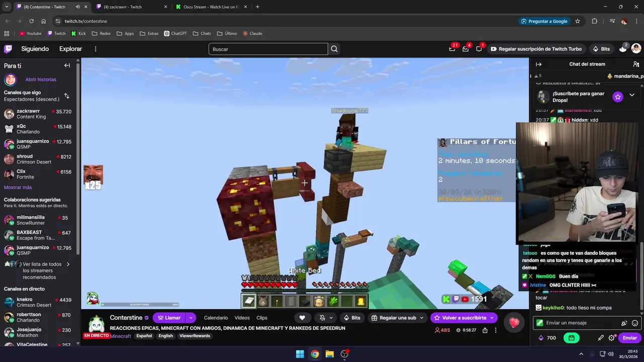Open the Prime loot crown icon with 21 badge

pyautogui.click(x=452, y=49)
